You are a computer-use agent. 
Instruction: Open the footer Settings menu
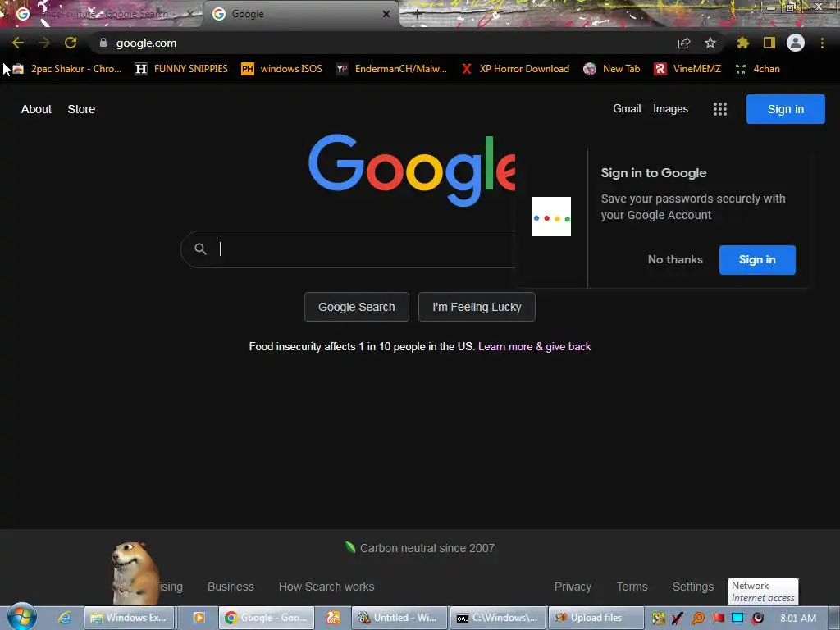tap(692, 587)
